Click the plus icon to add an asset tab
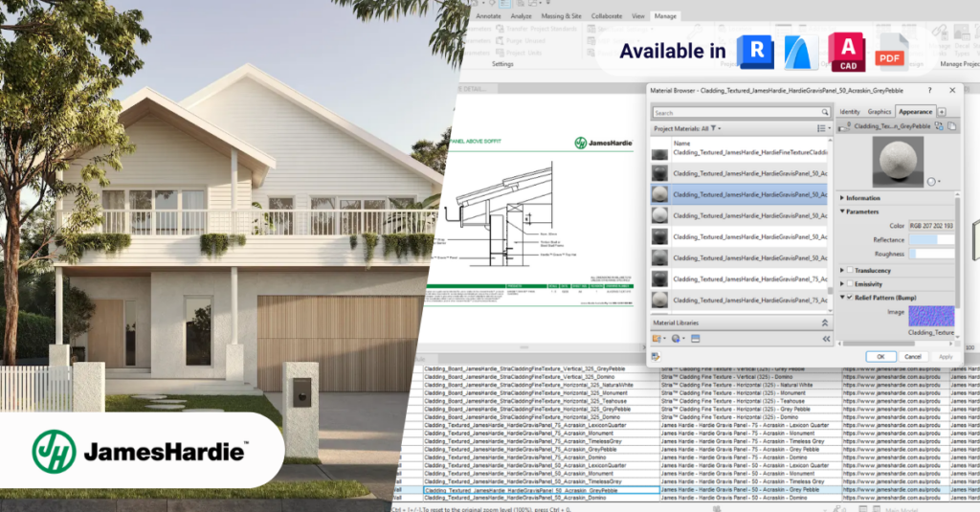This screenshot has height=512, width=980. click(942, 112)
